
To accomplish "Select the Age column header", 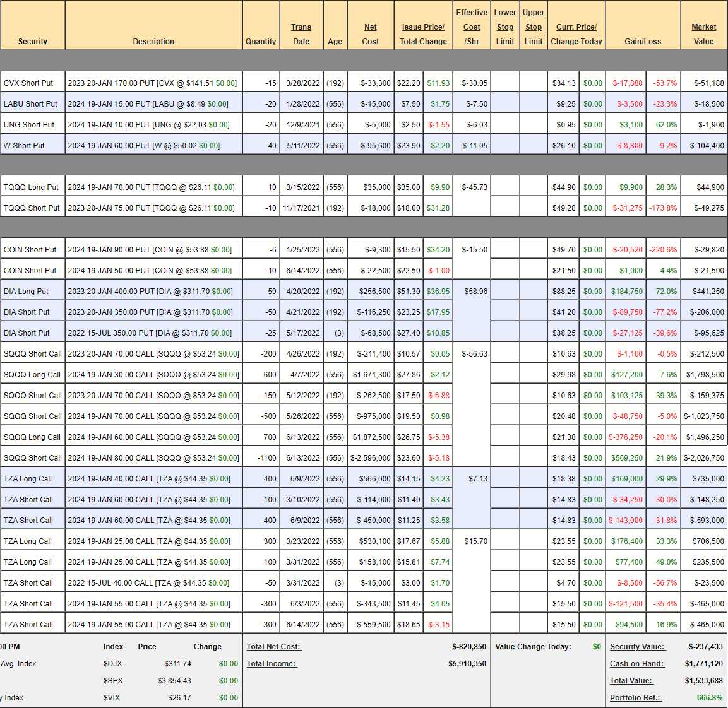I will [335, 42].
